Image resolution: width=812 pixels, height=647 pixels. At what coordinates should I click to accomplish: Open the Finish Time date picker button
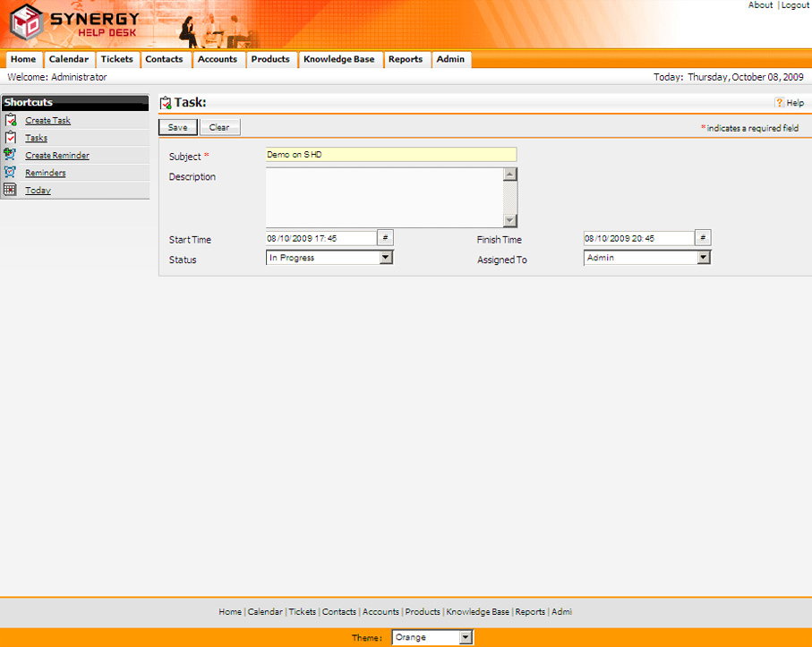point(703,238)
